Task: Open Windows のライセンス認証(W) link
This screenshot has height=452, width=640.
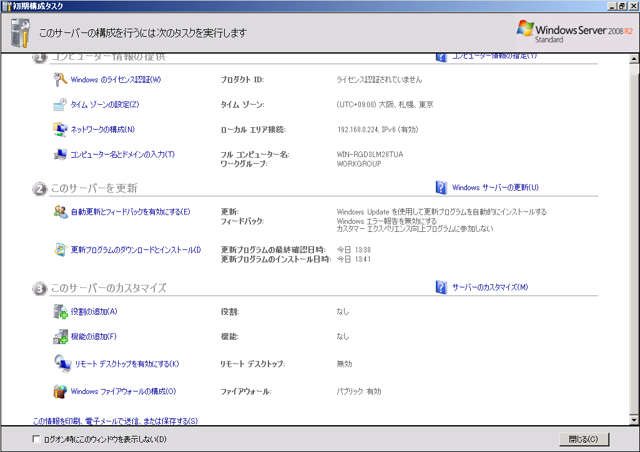Action: [116, 80]
